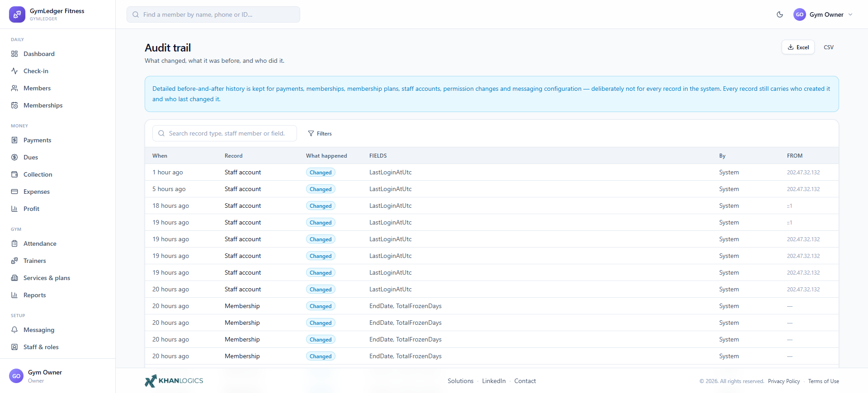This screenshot has height=393, width=868.
Task: Click the Dues coin icon
Action: pyautogui.click(x=14, y=157)
